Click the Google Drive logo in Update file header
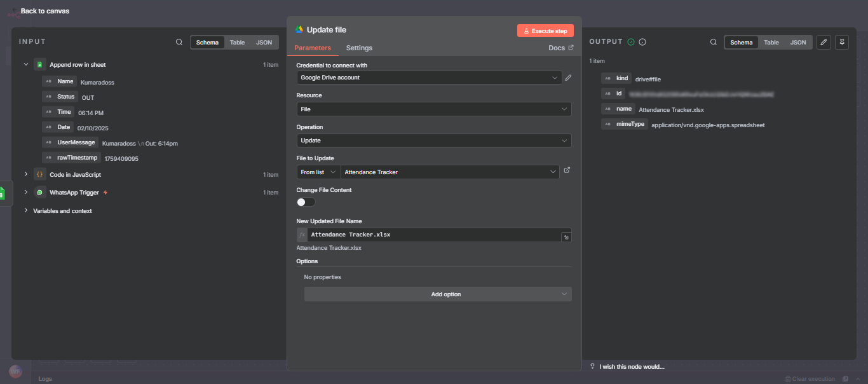Viewport: 868px width, 384px height. [x=299, y=29]
